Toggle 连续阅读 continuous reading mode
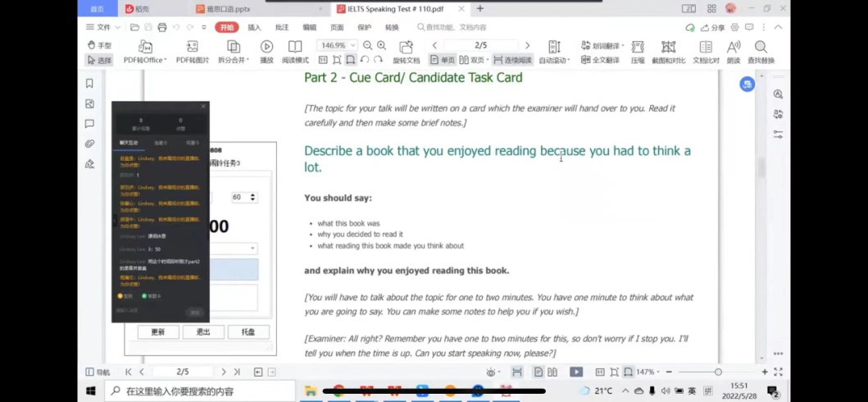This screenshot has width=868, height=402. [512, 60]
